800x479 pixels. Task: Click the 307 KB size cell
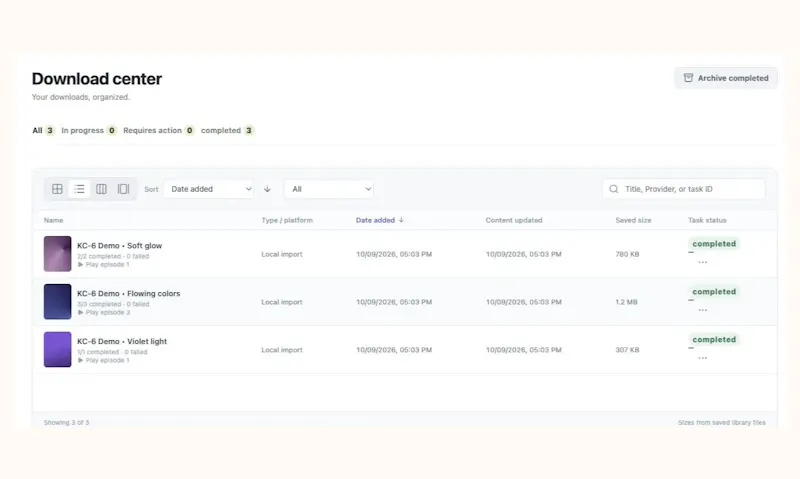[627, 350]
